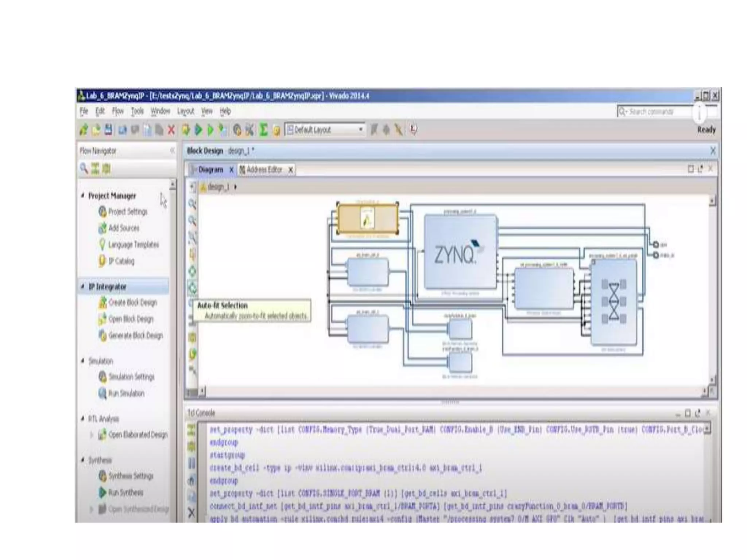This screenshot has width=747, height=560.
Task: Click the save project toolbar icon
Action: [108, 130]
